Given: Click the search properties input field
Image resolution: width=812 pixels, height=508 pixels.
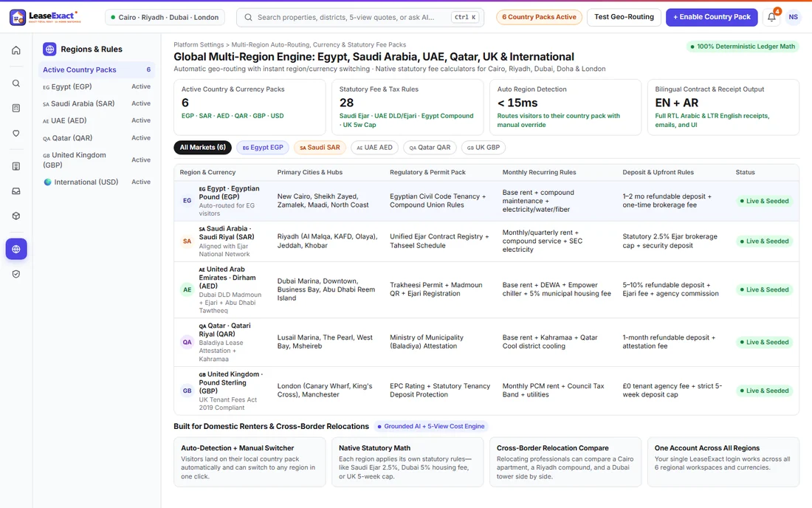Looking at the screenshot, I should pyautogui.click(x=360, y=17).
